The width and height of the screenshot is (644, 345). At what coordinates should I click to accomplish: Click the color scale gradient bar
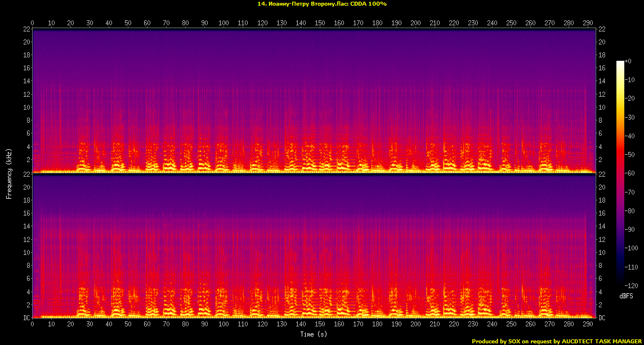point(620,174)
